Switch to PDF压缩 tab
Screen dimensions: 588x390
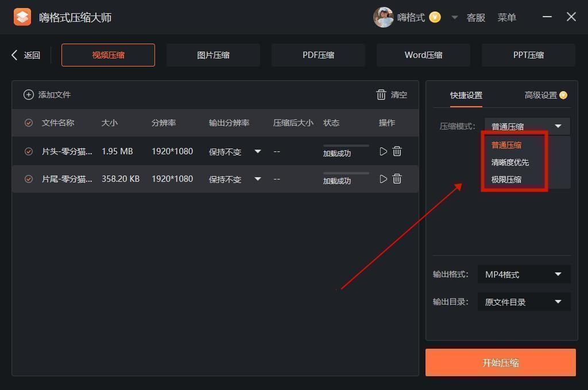coord(318,55)
